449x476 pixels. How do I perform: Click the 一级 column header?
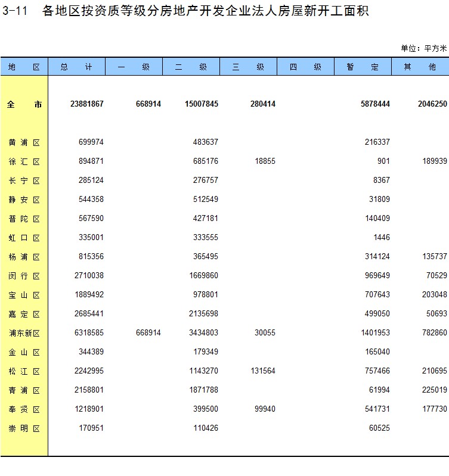click(x=134, y=67)
